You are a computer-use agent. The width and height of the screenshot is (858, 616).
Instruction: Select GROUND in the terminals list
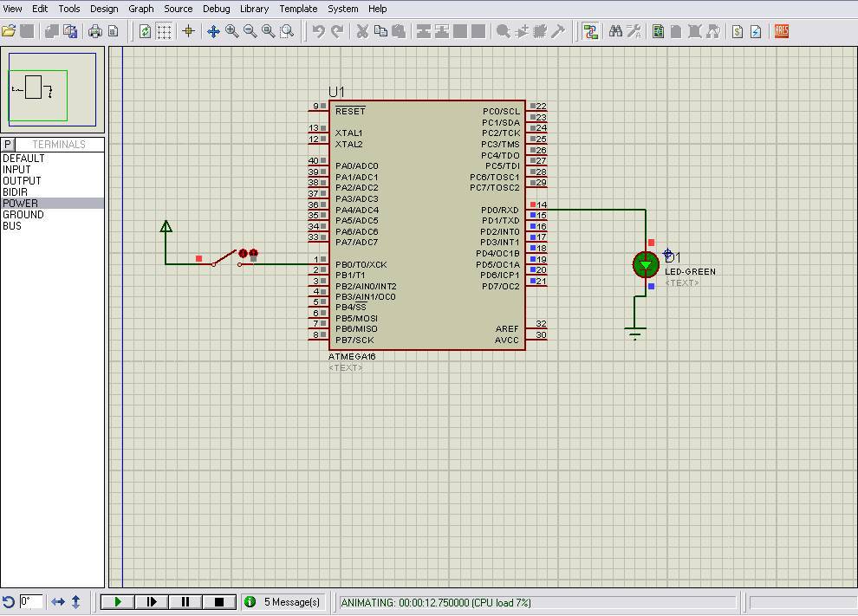click(x=23, y=215)
